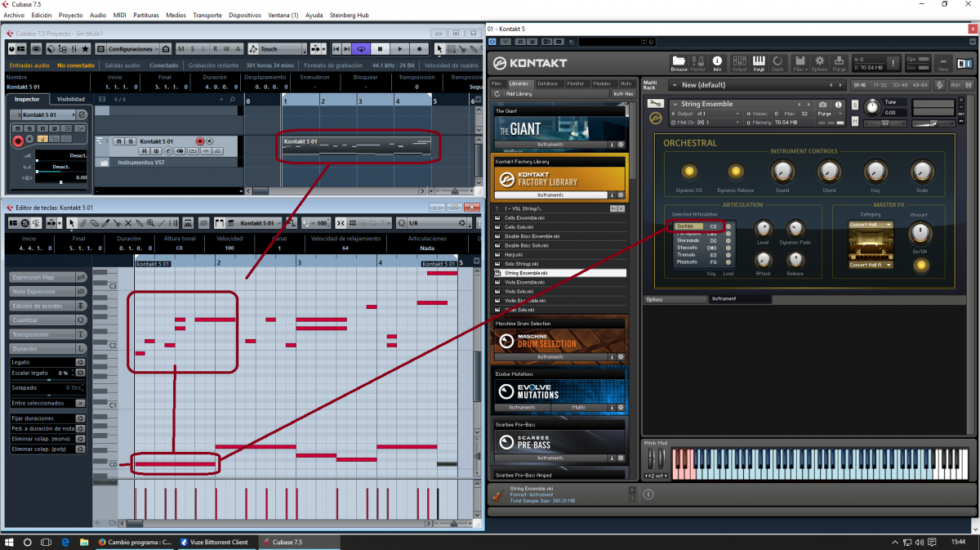This screenshot has width=980, height=550.
Task: Toggle monitor button on Kontakt 5 01 track
Action: pos(211,141)
